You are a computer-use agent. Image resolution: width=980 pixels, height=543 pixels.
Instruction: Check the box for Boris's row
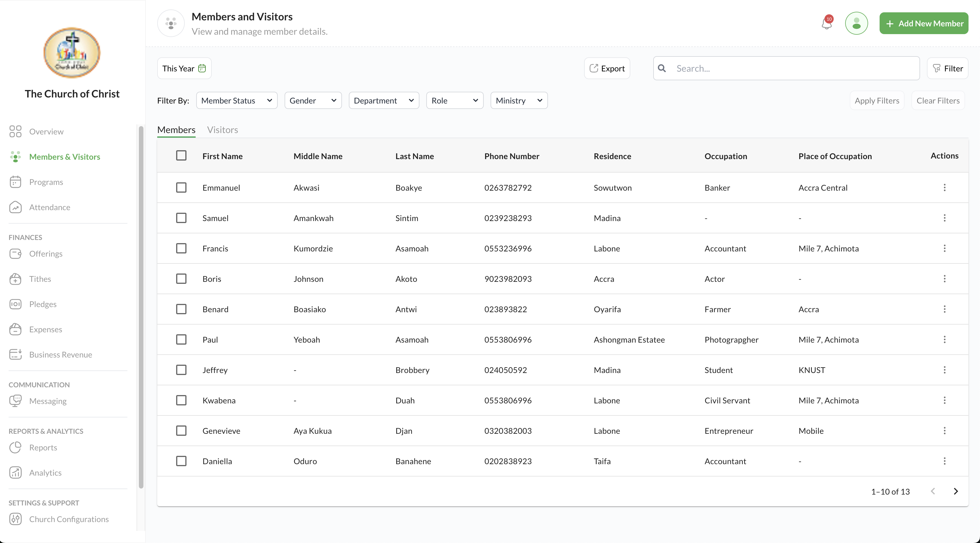point(181,279)
